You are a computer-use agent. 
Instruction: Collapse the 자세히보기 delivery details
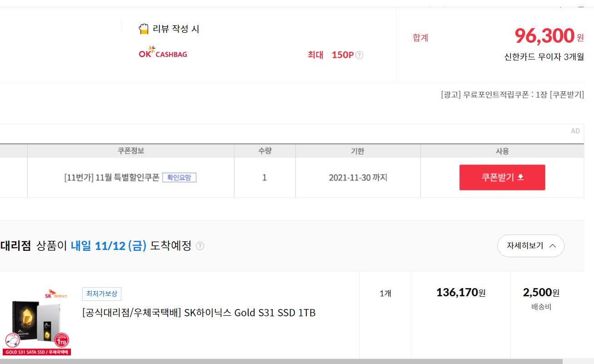tap(530, 246)
